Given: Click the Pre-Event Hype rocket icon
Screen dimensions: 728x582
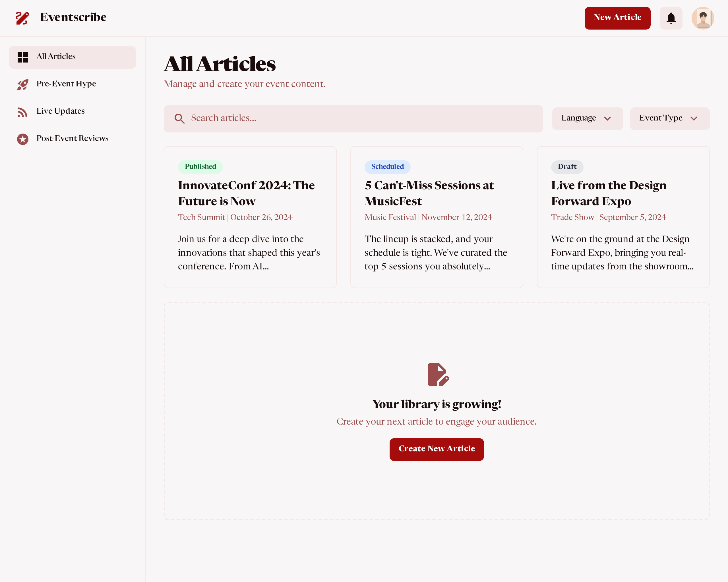Looking at the screenshot, I should tap(23, 84).
